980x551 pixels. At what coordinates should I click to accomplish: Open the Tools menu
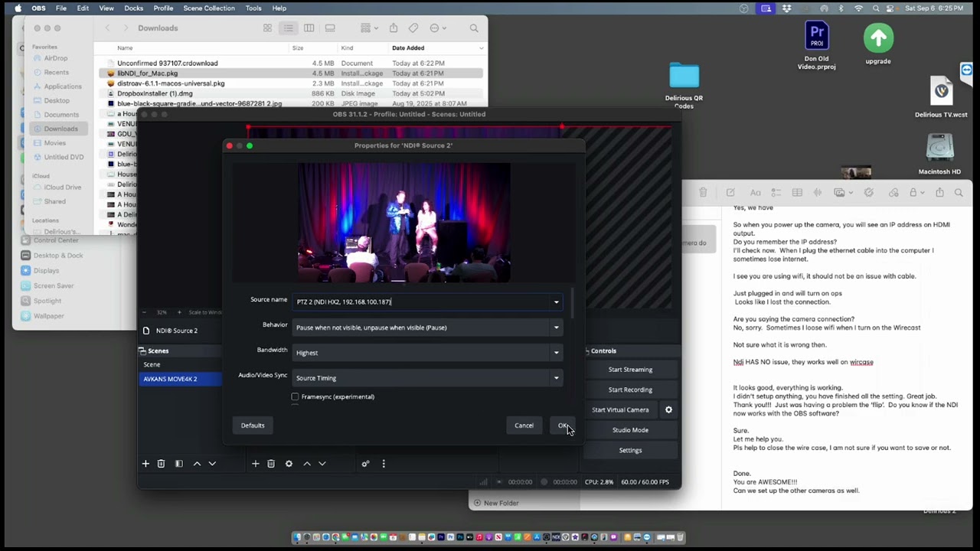point(253,8)
